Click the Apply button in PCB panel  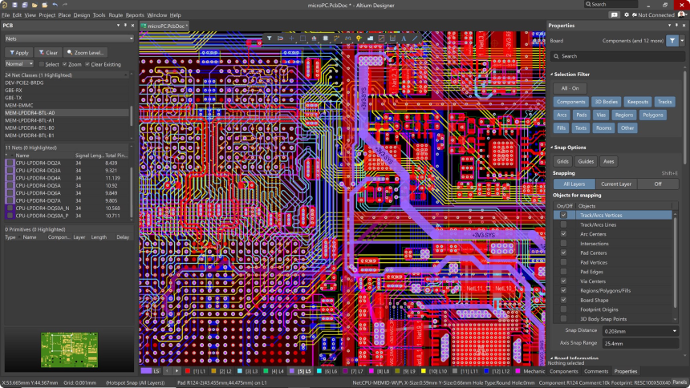coord(19,52)
